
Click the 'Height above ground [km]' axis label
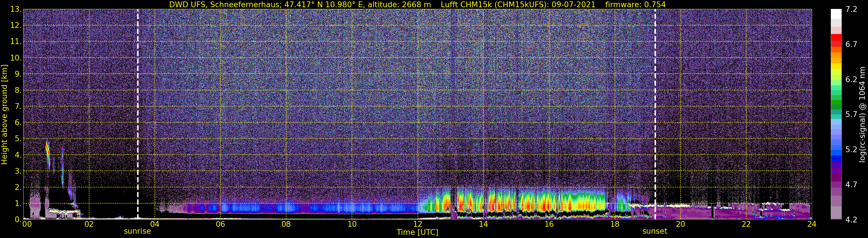[4, 114]
